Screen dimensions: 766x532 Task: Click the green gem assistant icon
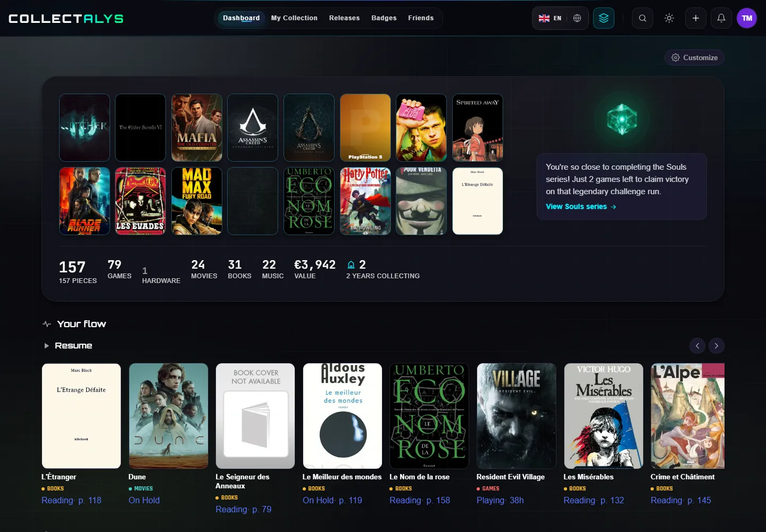point(622,118)
